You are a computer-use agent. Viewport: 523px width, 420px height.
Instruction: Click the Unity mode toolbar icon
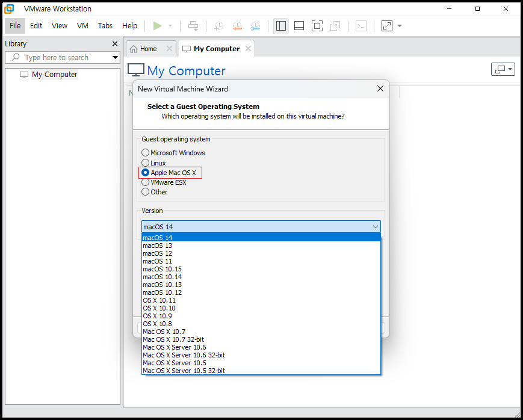tap(335, 26)
